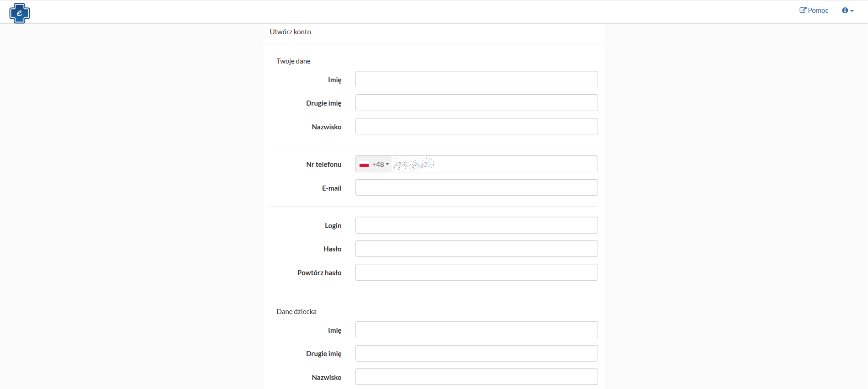Click the external-link icon beside Pomoc

[x=803, y=10]
